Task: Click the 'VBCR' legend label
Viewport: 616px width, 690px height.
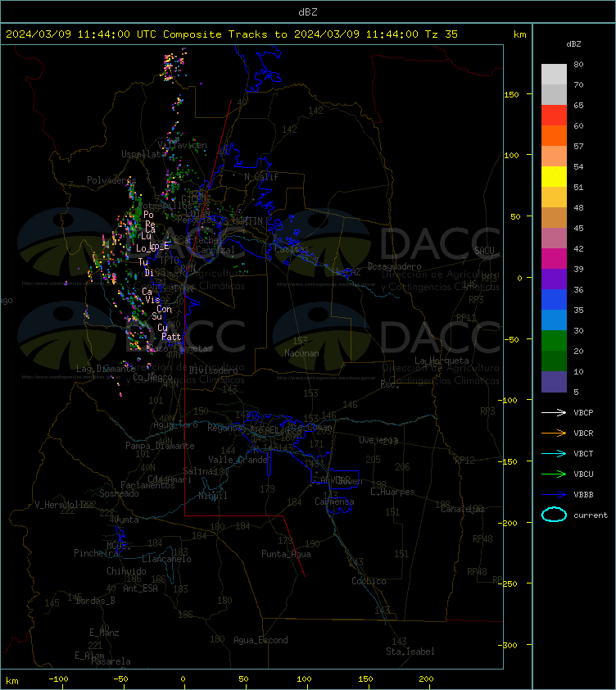Action: (x=583, y=434)
